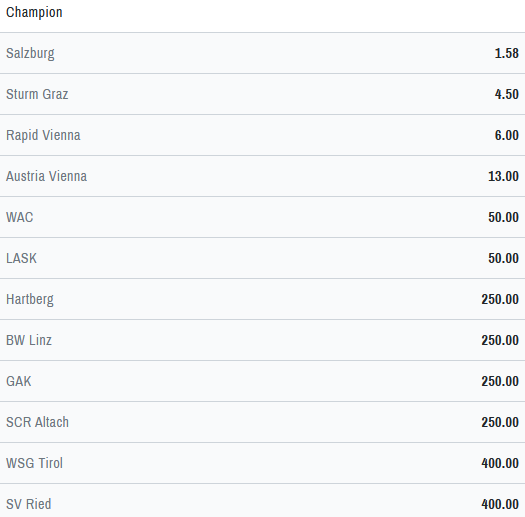Click the WSG Tirol team label

34,463
